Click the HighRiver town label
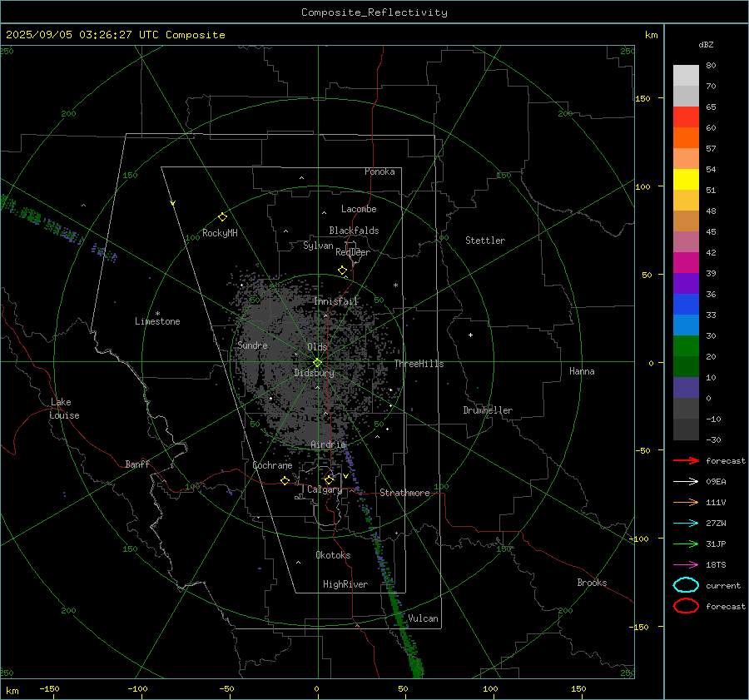 tap(345, 584)
